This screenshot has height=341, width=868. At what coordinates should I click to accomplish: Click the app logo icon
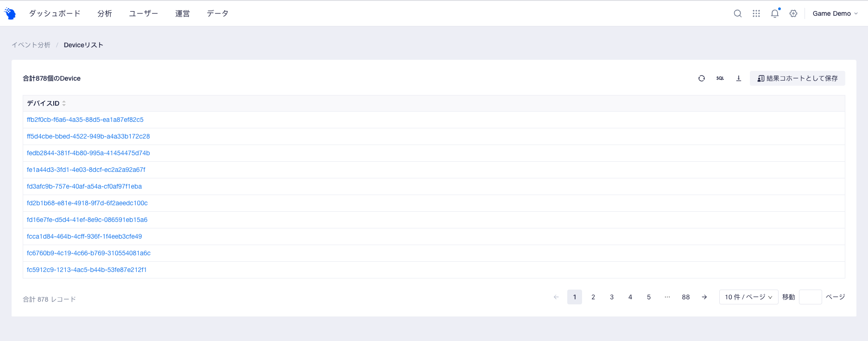pos(10,13)
